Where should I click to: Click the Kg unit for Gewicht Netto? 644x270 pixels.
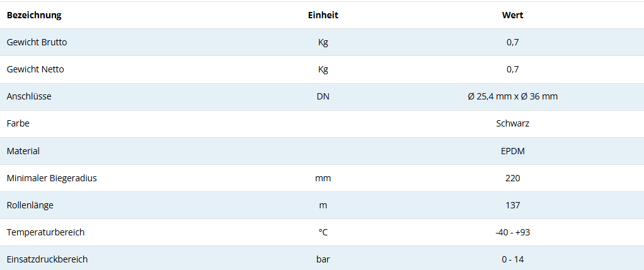pos(323,69)
